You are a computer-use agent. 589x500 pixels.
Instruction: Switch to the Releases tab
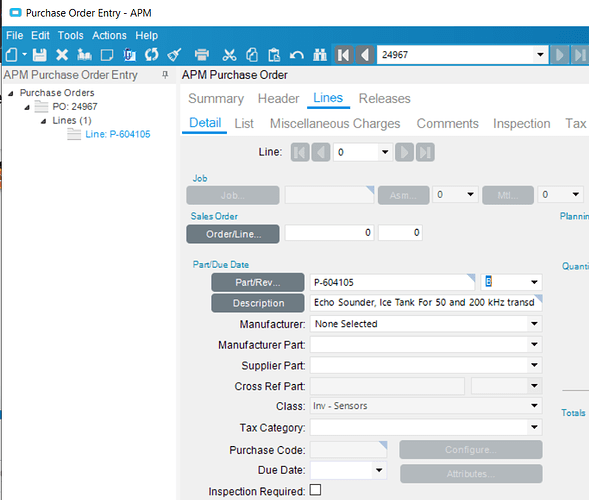pyautogui.click(x=384, y=98)
